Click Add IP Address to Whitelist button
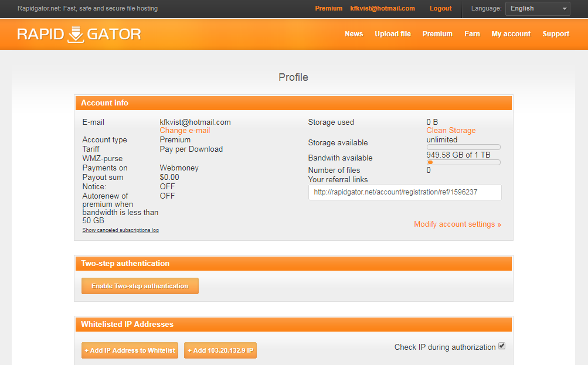Viewport: 588px width, 365px height. click(130, 350)
